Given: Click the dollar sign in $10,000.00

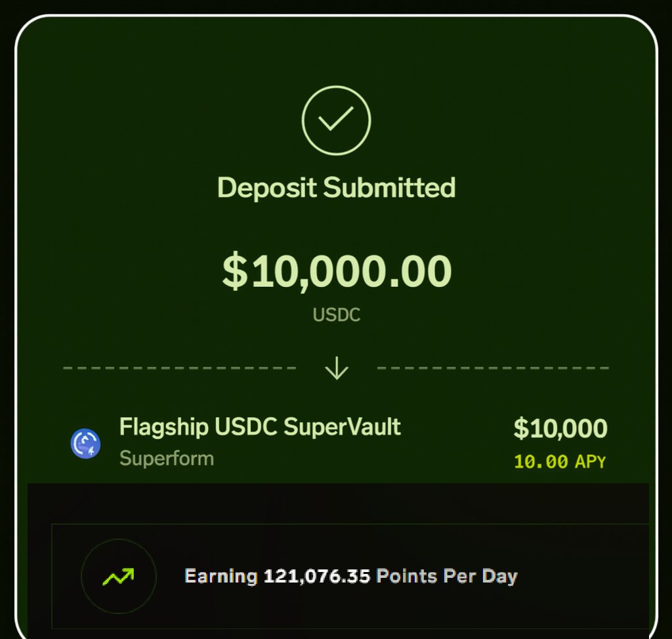Looking at the screenshot, I should click(233, 271).
